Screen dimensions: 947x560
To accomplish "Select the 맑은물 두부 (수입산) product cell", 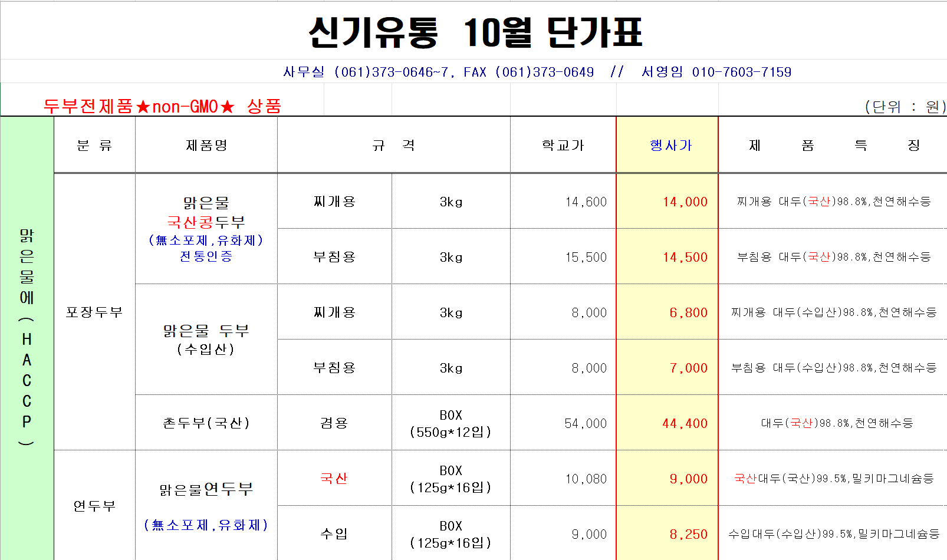I will click(206, 340).
